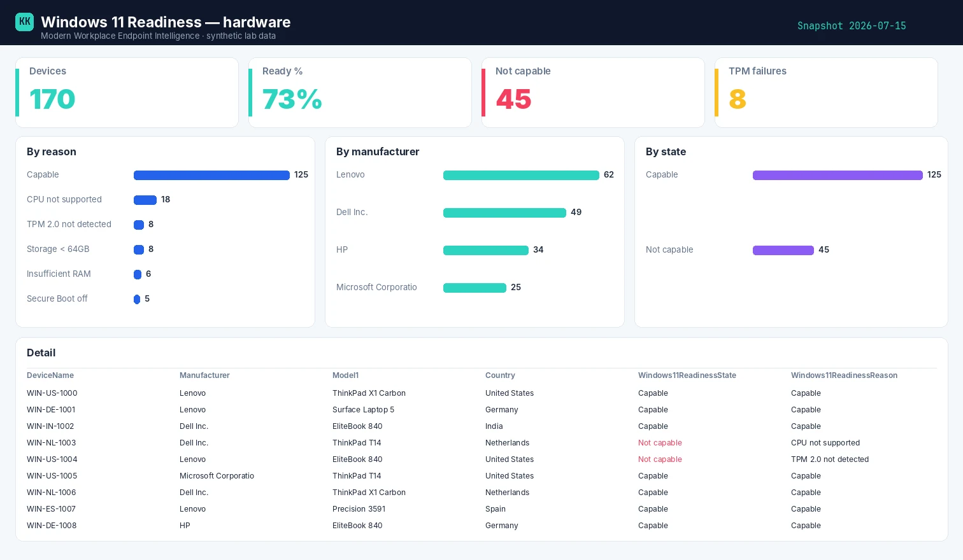Viewport: 963px width, 560px height.
Task: Click Not capable state for WIN-NL-1003
Action: (x=660, y=443)
